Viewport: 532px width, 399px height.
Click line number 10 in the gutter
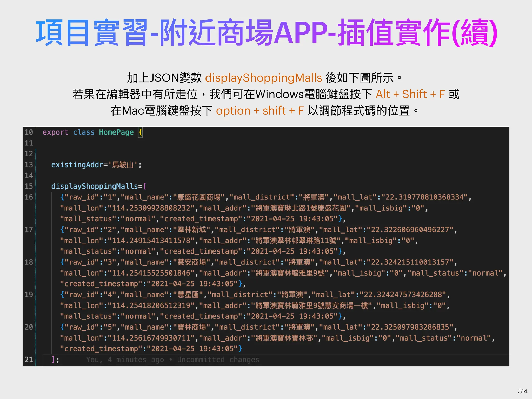pyautogui.click(x=29, y=132)
